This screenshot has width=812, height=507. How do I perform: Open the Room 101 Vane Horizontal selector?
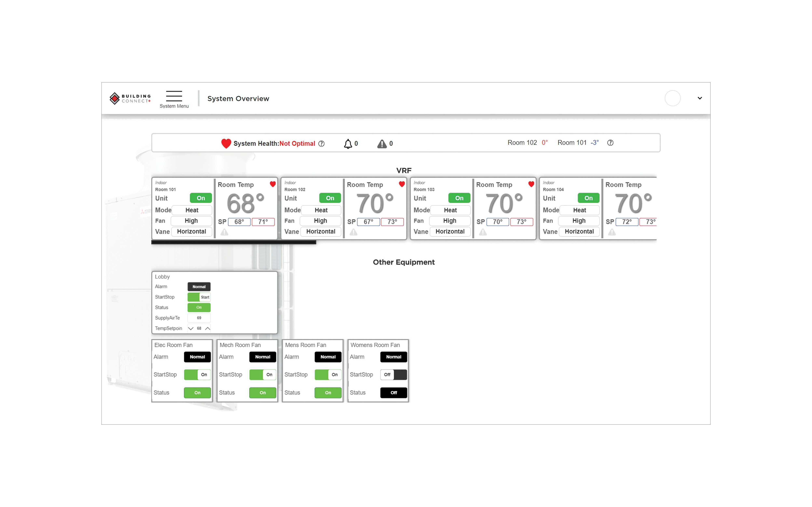click(191, 231)
